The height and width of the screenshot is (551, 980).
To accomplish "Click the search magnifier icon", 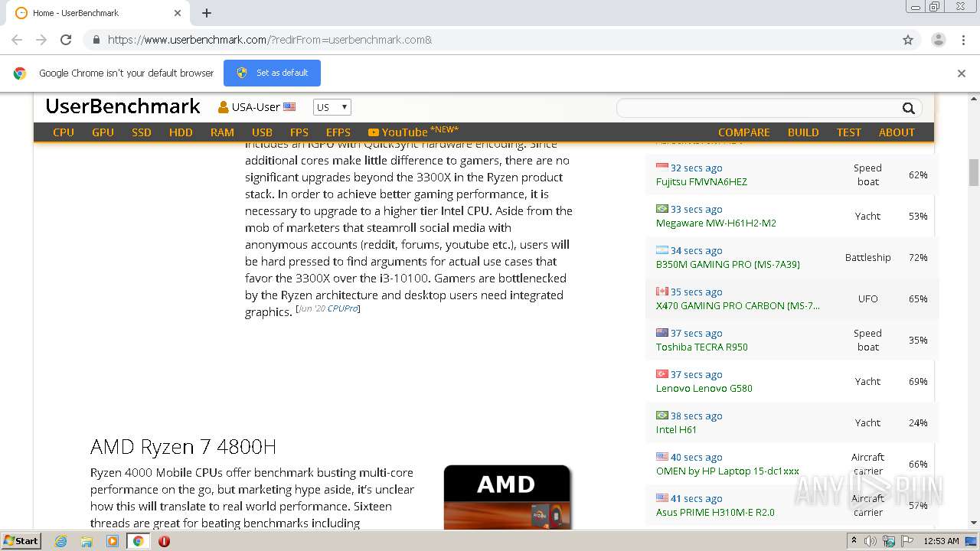I will click(908, 108).
